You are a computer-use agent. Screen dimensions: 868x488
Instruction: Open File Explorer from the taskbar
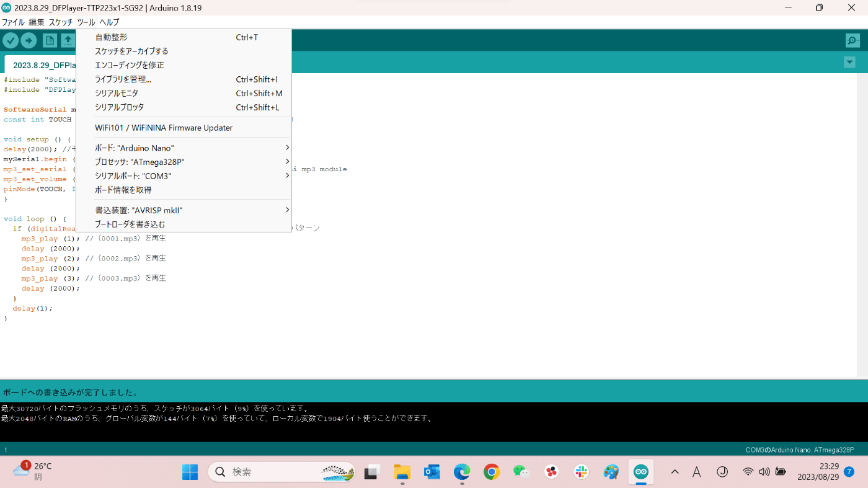point(402,472)
